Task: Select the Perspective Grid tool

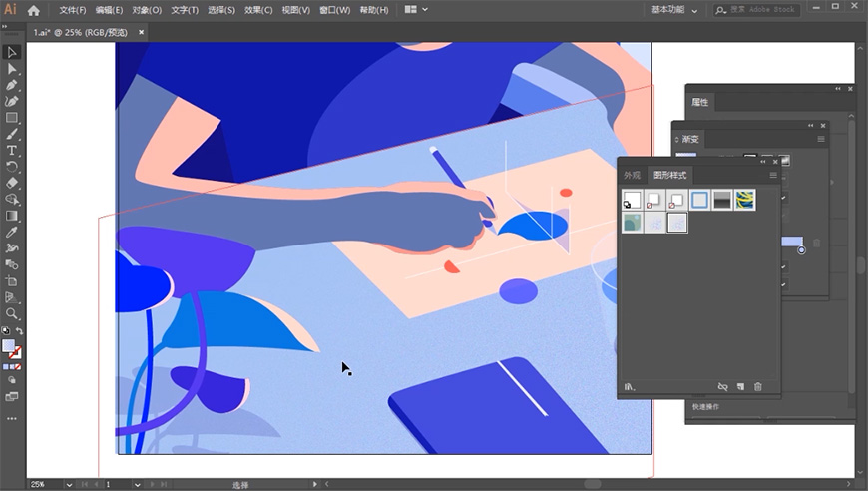Action: click(x=11, y=297)
